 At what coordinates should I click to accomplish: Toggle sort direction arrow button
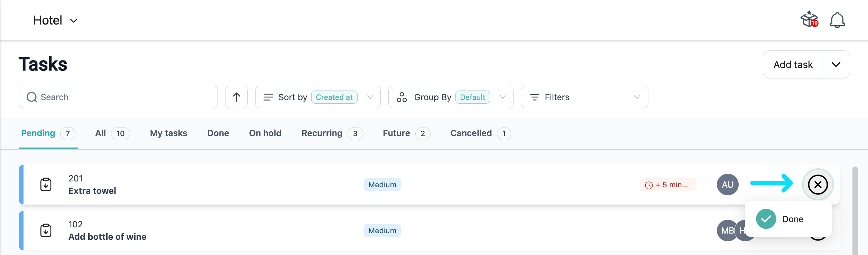236,97
